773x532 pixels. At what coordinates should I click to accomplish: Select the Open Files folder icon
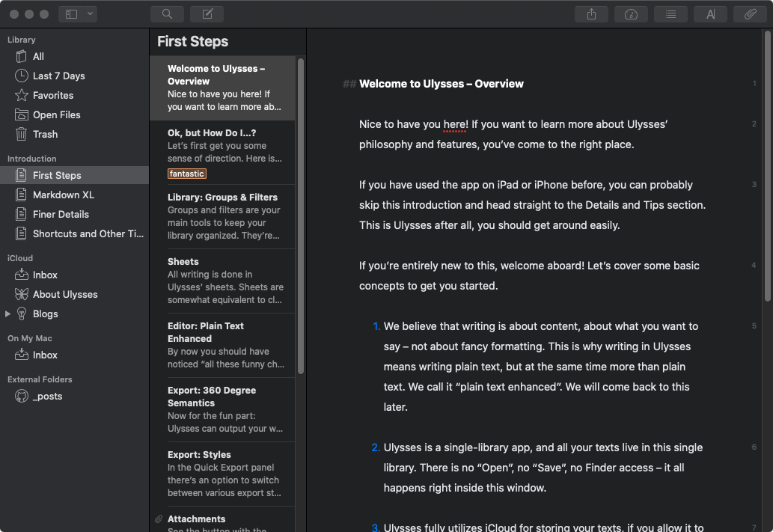tap(21, 115)
